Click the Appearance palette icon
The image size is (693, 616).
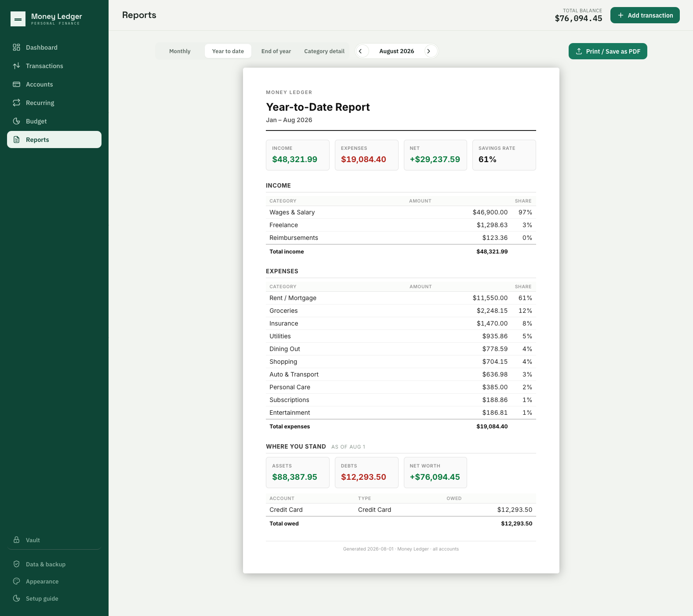point(16,581)
